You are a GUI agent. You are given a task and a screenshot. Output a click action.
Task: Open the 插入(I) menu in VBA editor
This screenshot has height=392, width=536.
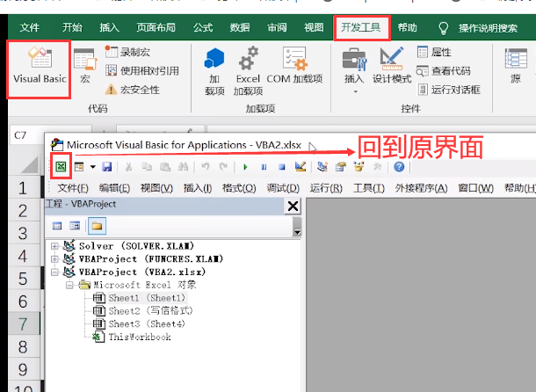coord(198,188)
